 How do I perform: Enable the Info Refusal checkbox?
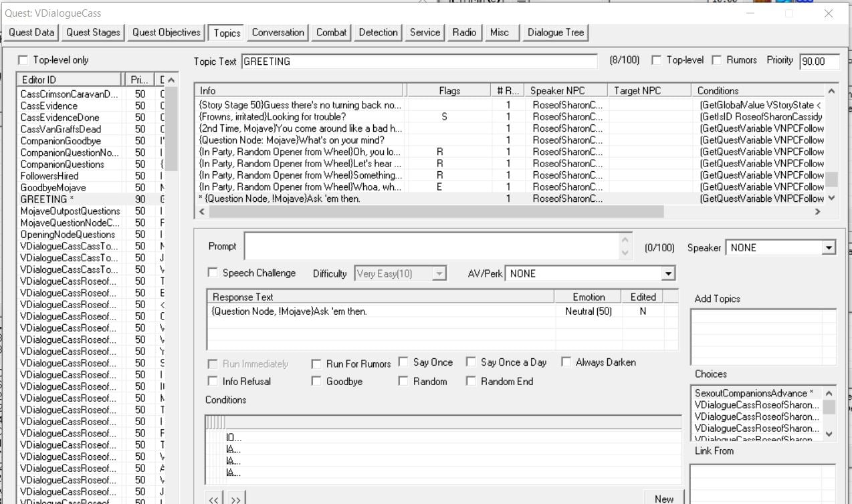tap(213, 381)
